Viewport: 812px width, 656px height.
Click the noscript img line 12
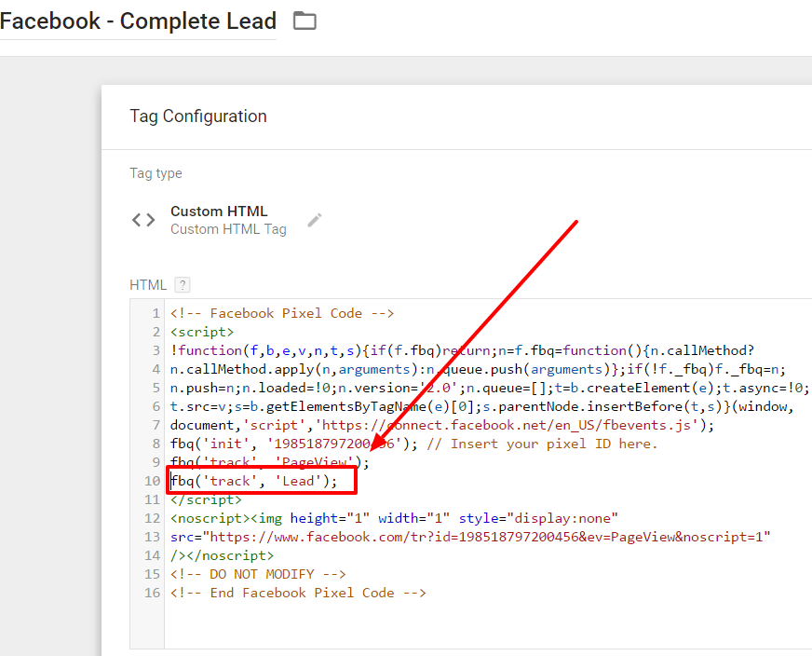394,519
